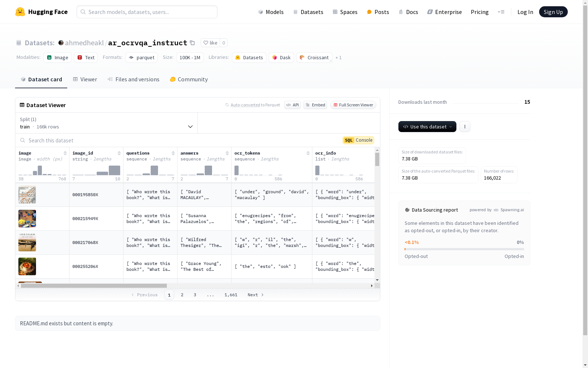Viewport: 588px width, 368px height.
Task: Click the 100K - 1M size tag
Action: [190, 57]
